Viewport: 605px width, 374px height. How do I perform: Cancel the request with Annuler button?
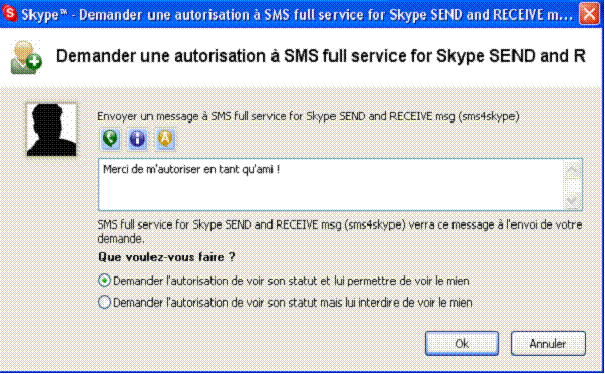click(548, 343)
